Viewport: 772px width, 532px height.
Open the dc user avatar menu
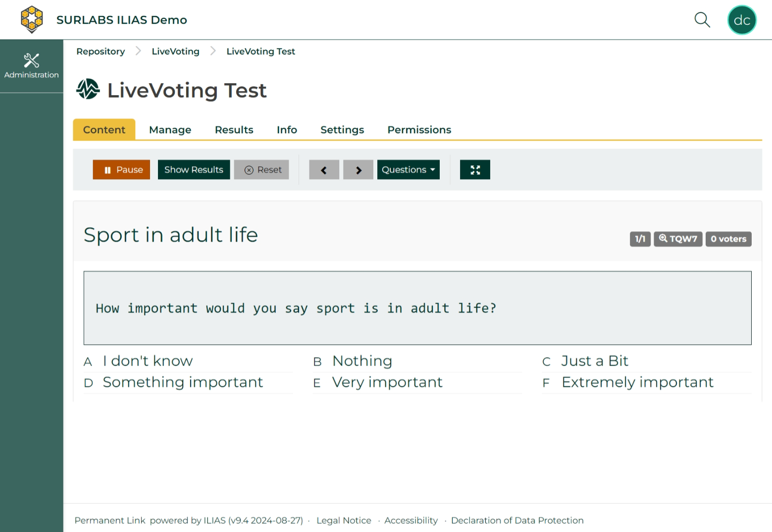742,20
